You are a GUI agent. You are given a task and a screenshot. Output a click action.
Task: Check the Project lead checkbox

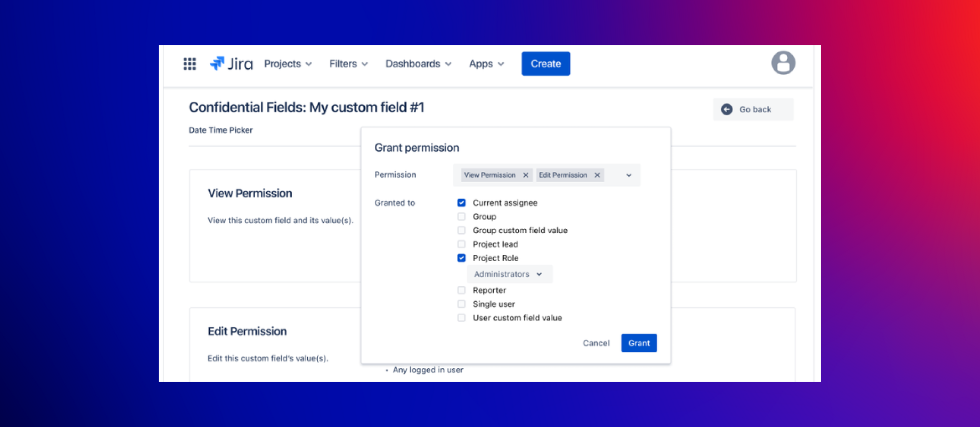coord(461,244)
